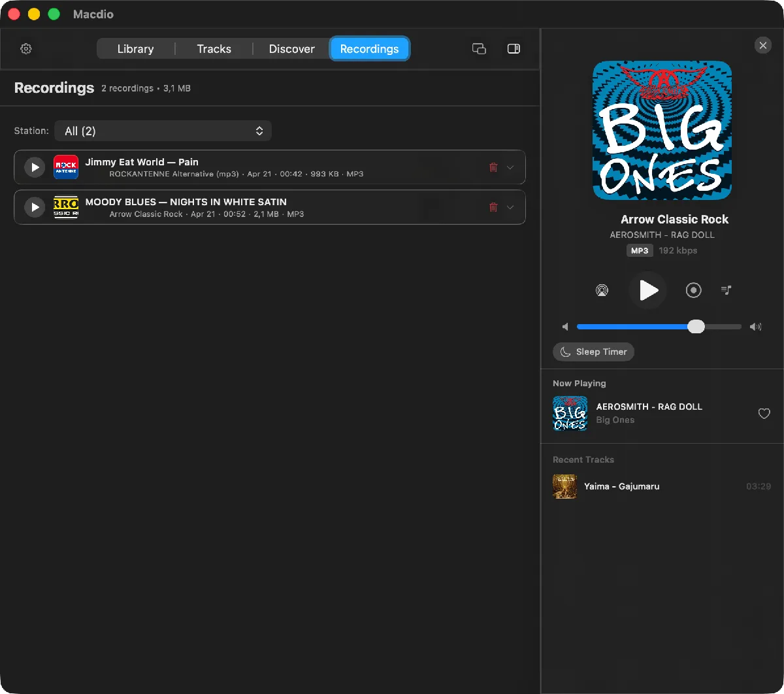Viewport: 784px width, 694px height.
Task: Close the now playing panel
Action: point(762,45)
